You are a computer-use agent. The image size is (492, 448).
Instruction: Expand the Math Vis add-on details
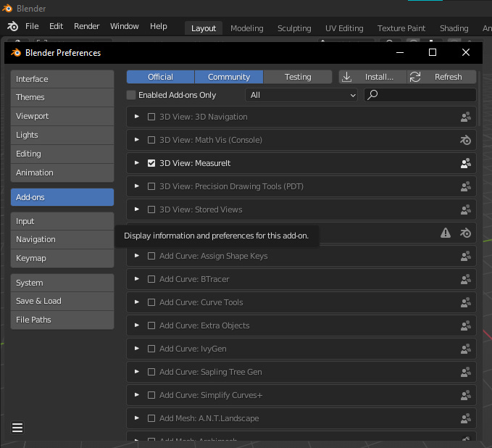[136, 140]
